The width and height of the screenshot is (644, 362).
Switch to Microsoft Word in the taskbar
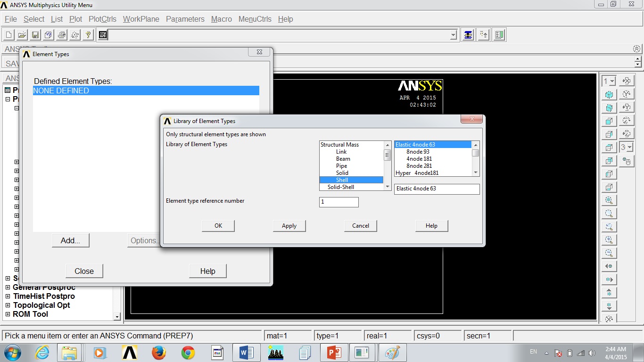coord(247,353)
